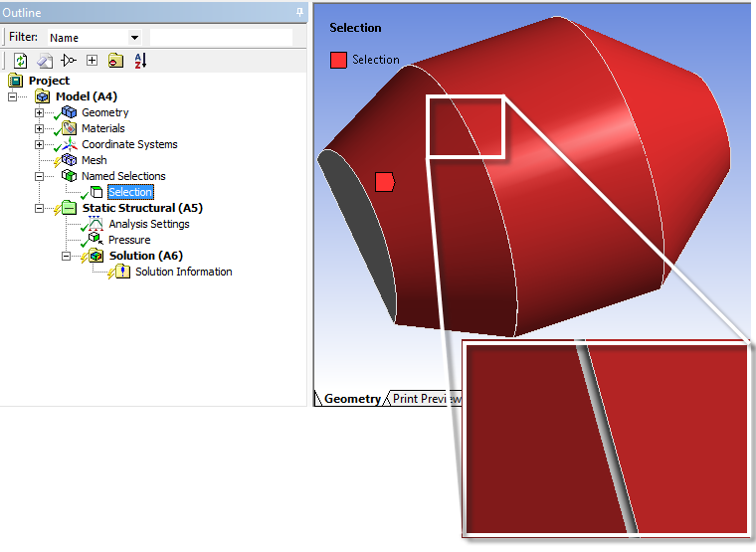Select the Pressure tree item

click(129, 240)
